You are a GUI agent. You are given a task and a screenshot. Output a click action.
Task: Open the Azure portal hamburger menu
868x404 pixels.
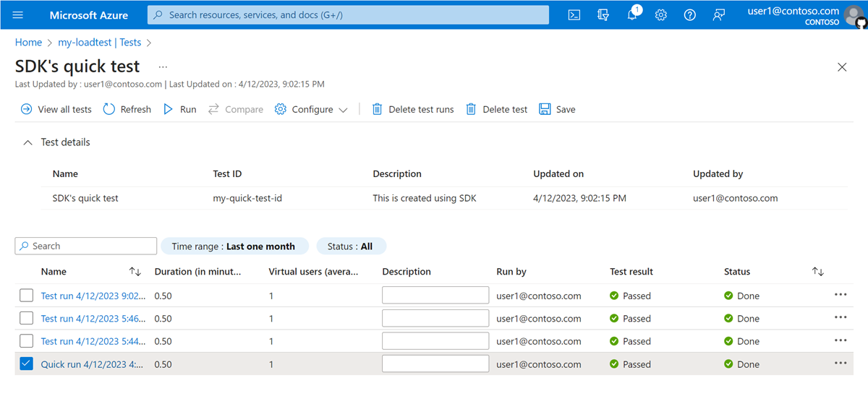pyautogui.click(x=18, y=14)
